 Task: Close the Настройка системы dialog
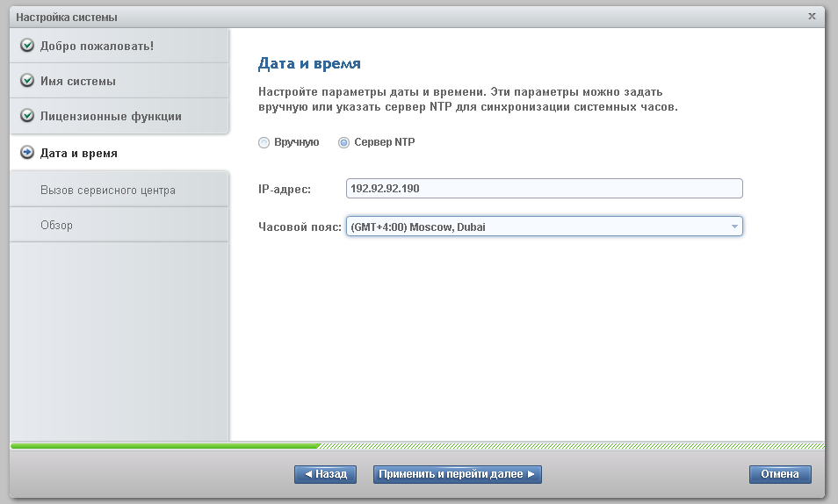(x=812, y=16)
